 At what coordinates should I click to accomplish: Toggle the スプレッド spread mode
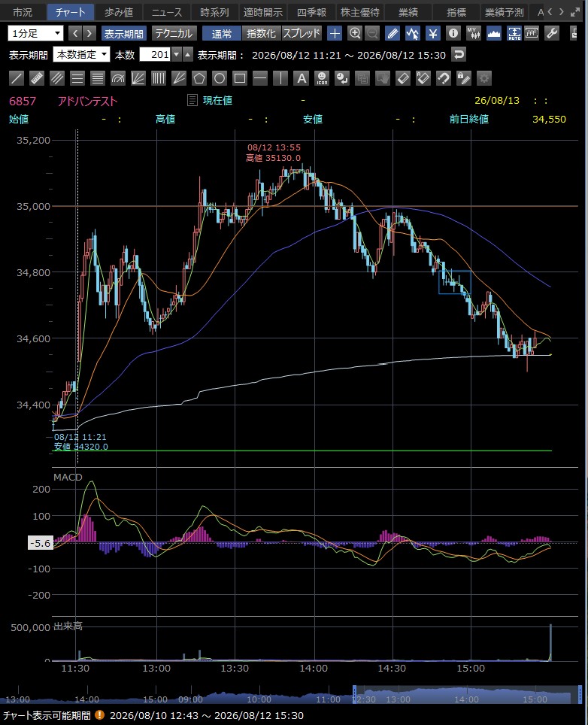point(302,33)
